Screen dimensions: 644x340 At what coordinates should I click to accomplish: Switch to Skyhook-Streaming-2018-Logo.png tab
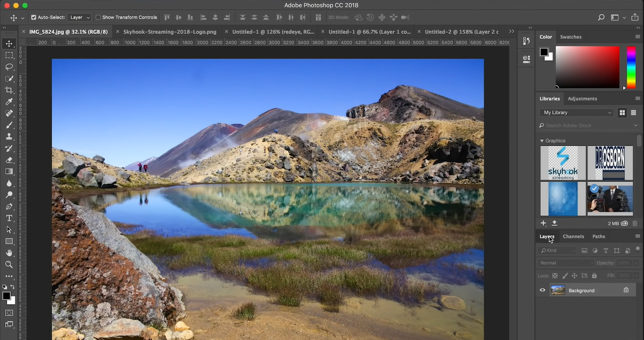click(170, 32)
